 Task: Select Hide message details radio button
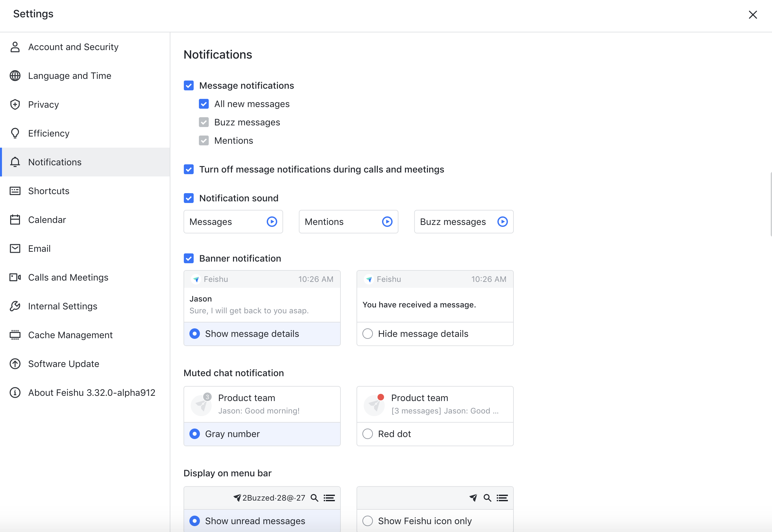[368, 334]
